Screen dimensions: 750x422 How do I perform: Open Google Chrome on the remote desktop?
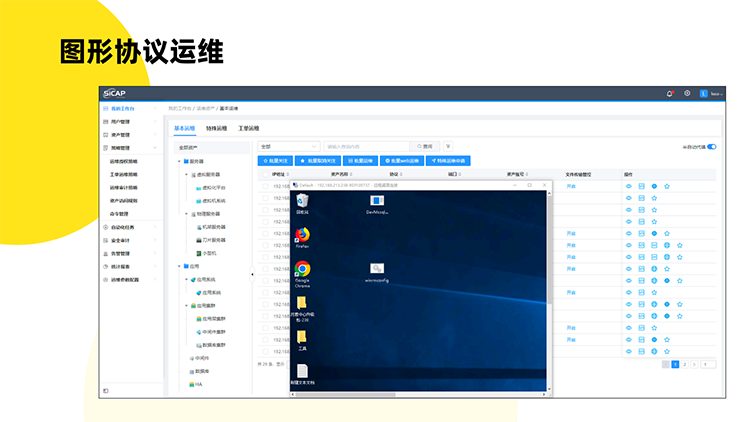pos(302,269)
